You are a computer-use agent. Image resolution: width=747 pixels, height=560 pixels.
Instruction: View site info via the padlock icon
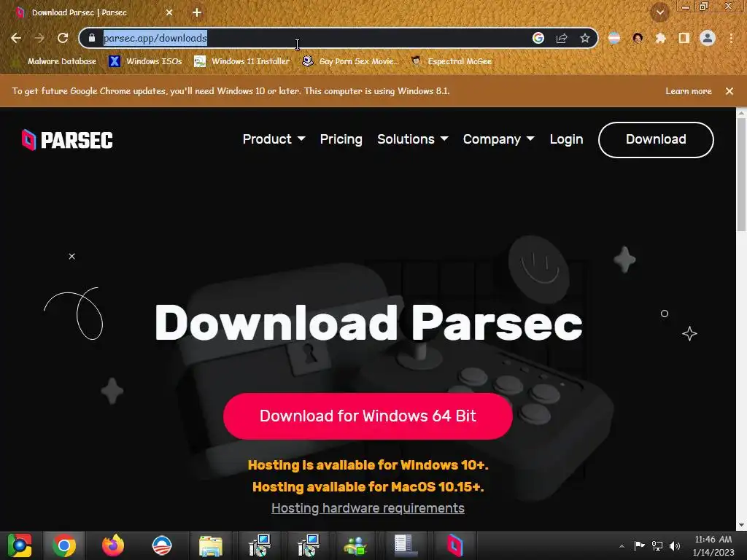[92, 38]
